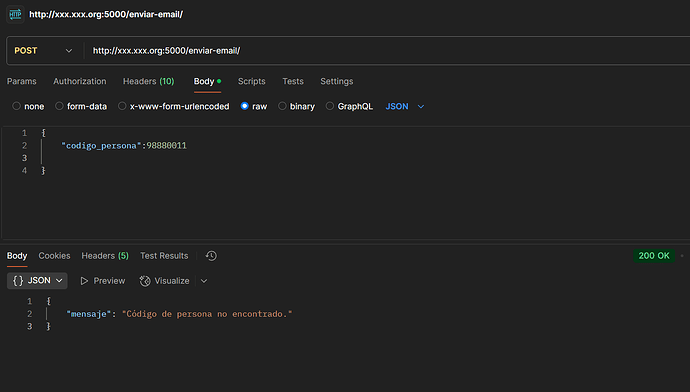Switch to the Tests tab
The image size is (690, 392).
[293, 81]
